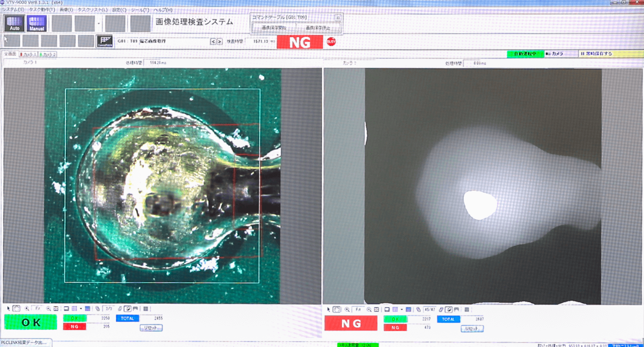Toggle 常時保存する always-save option
This screenshot has height=347, width=644.
[x=598, y=54]
